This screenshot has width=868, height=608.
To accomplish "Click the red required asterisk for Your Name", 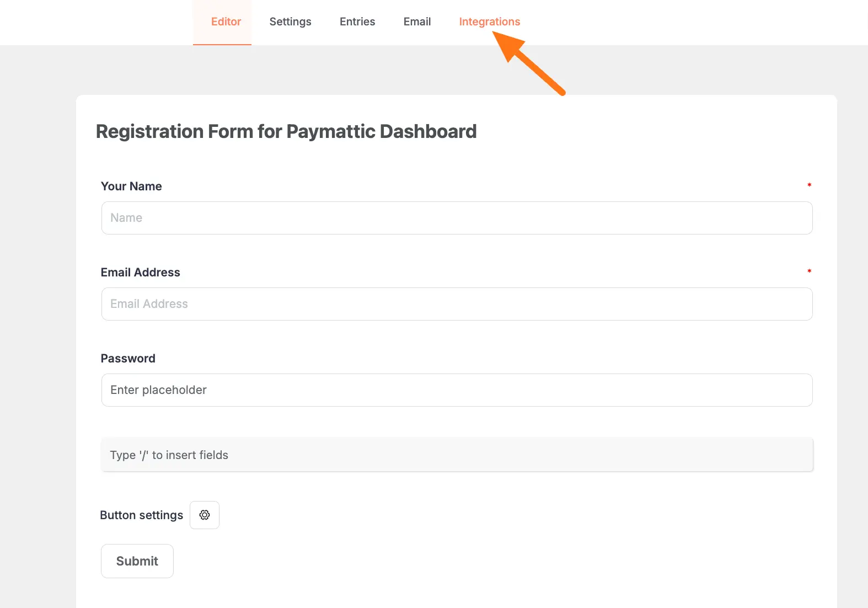I will 809,185.
